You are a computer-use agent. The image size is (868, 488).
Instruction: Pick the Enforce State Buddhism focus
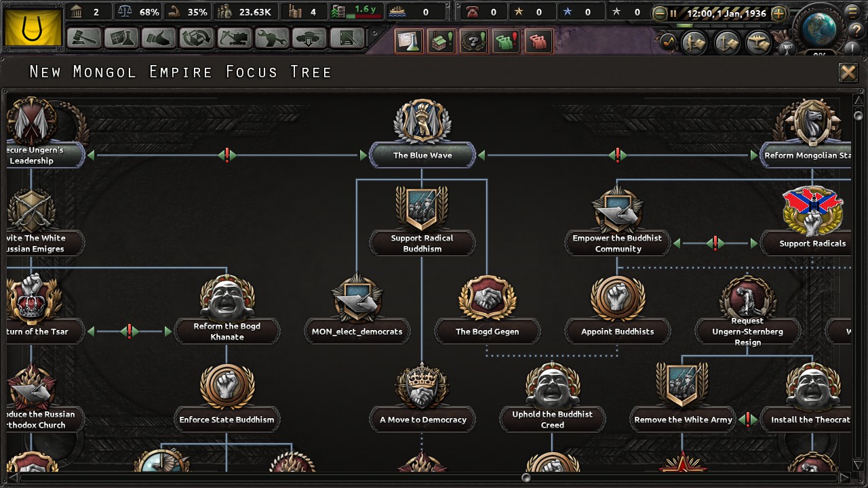(226, 420)
